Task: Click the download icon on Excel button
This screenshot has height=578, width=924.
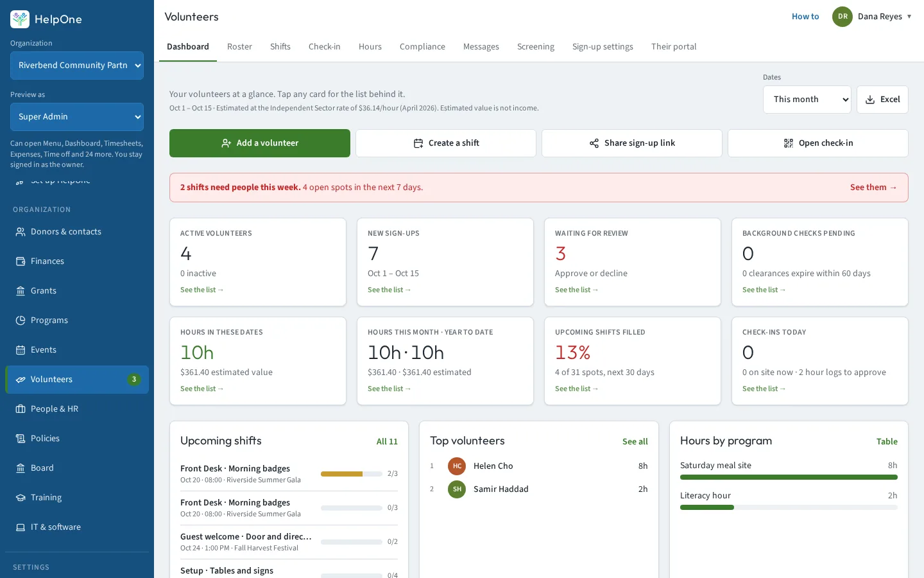Action: click(x=870, y=100)
